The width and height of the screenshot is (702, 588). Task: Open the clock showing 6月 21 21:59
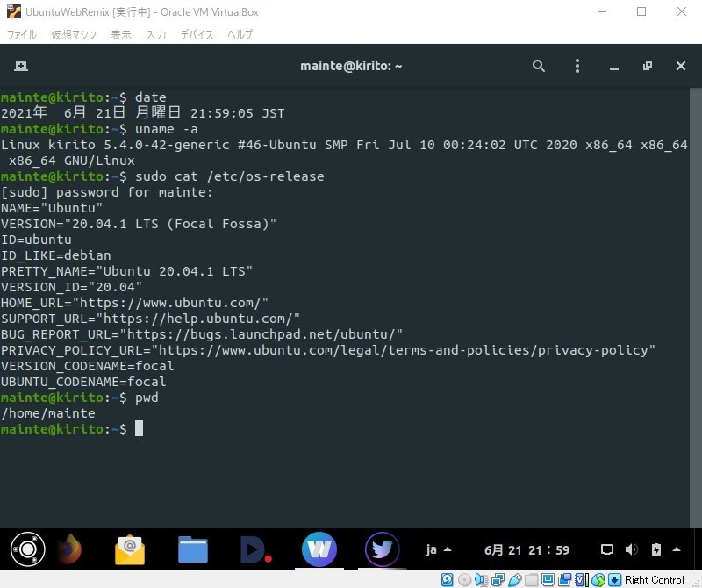click(x=527, y=550)
